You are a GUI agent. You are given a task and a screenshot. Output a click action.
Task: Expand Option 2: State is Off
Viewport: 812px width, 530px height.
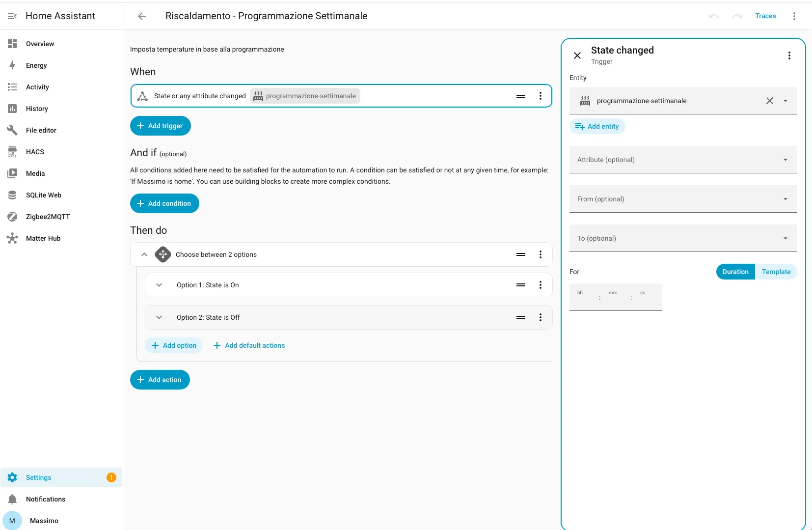tap(159, 317)
